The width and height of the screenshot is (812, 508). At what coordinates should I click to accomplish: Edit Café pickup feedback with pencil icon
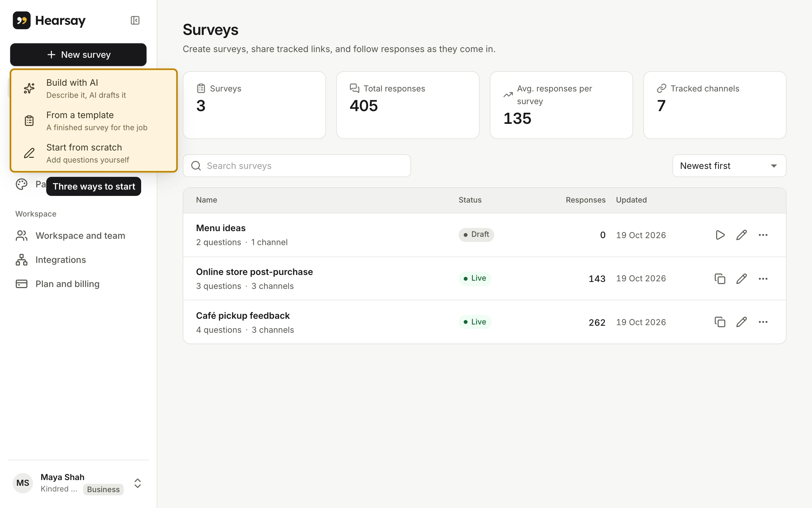tap(742, 322)
